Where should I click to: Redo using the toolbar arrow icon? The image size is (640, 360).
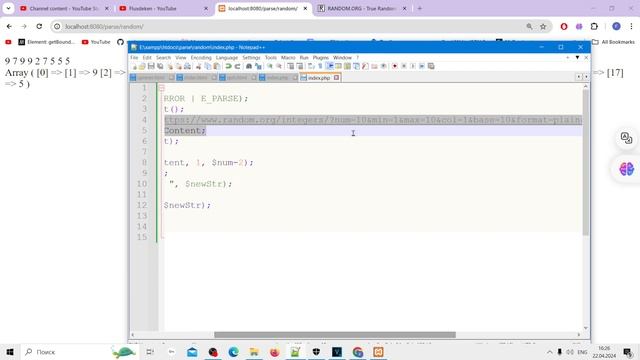(x=238, y=66)
